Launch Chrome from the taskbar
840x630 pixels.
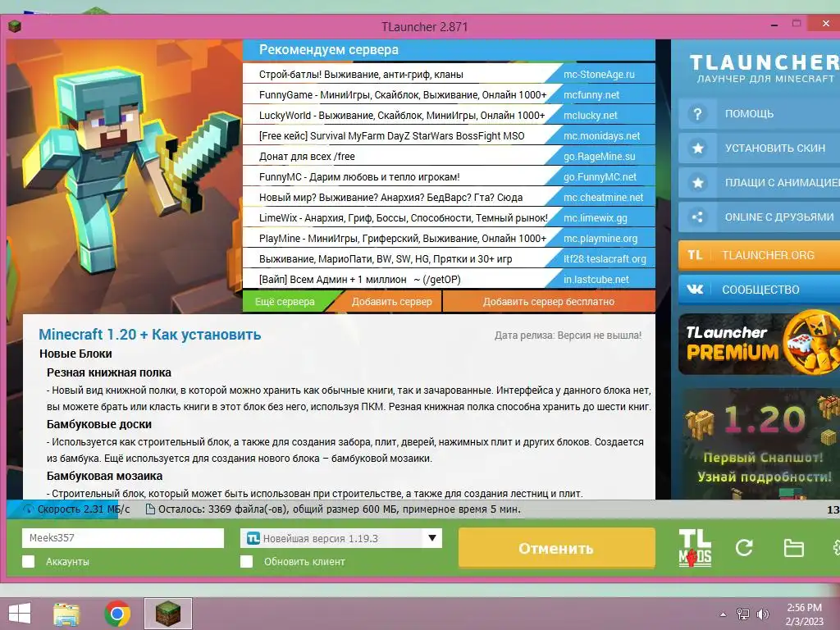pos(117,614)
